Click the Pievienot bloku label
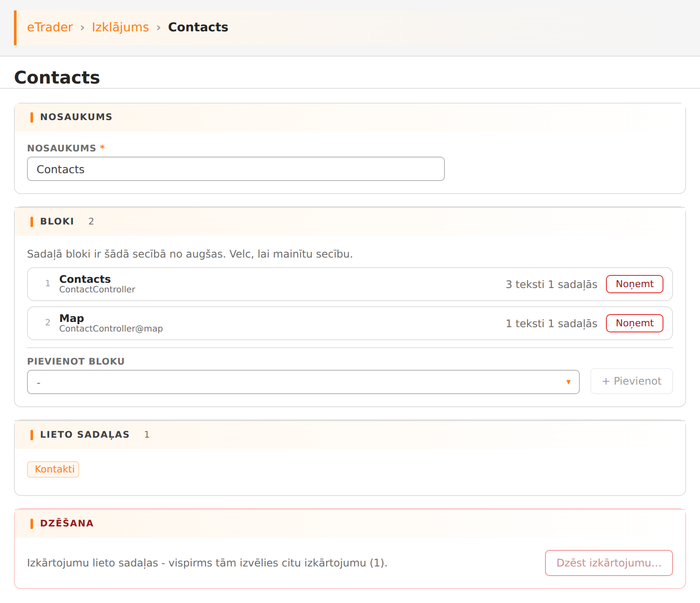Screen dimensions: 700x603 (76, 361)
